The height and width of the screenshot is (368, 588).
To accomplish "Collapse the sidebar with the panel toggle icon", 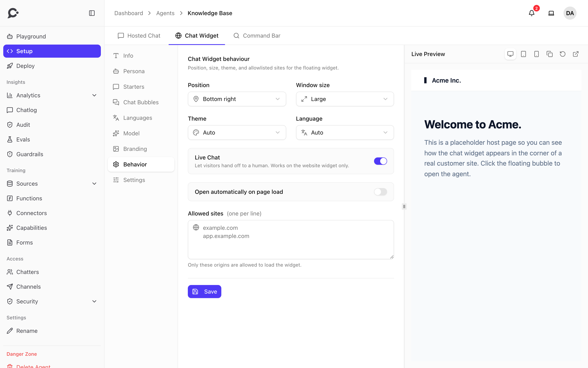I will coord(92,13).
